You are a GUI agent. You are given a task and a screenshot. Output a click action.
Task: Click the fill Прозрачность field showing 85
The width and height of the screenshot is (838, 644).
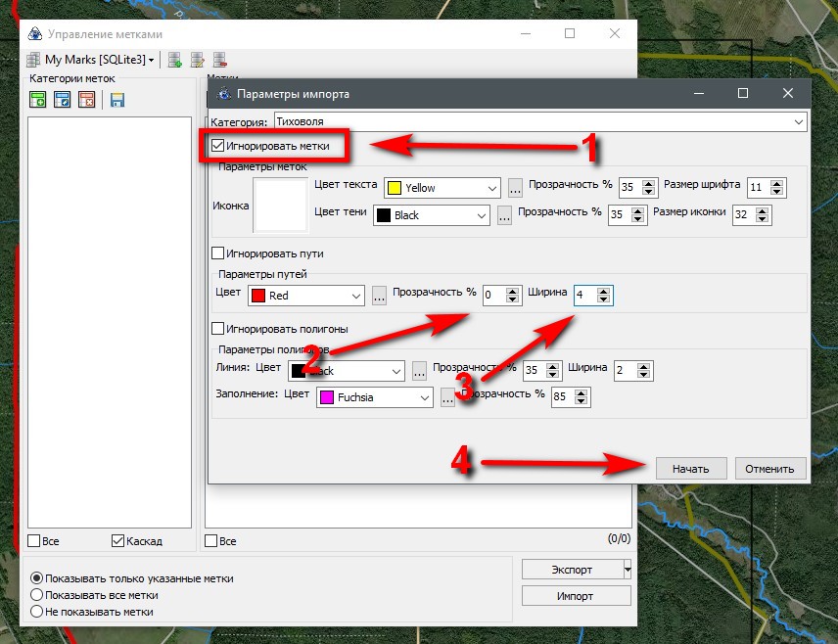click(x=564, y=397)
